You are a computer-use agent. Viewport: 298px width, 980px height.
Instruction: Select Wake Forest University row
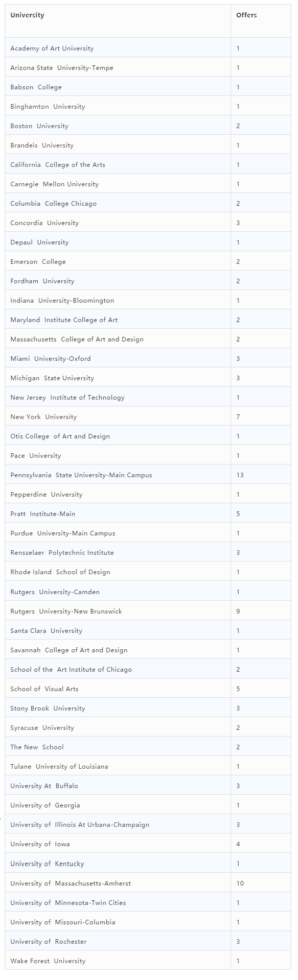148,961
